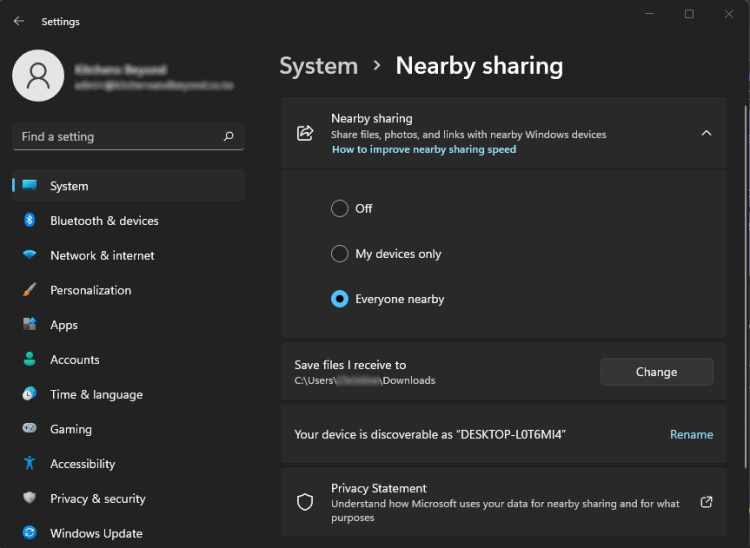Click the Personalization paintbrush icon
750x548 pixels.
[30, 290]
